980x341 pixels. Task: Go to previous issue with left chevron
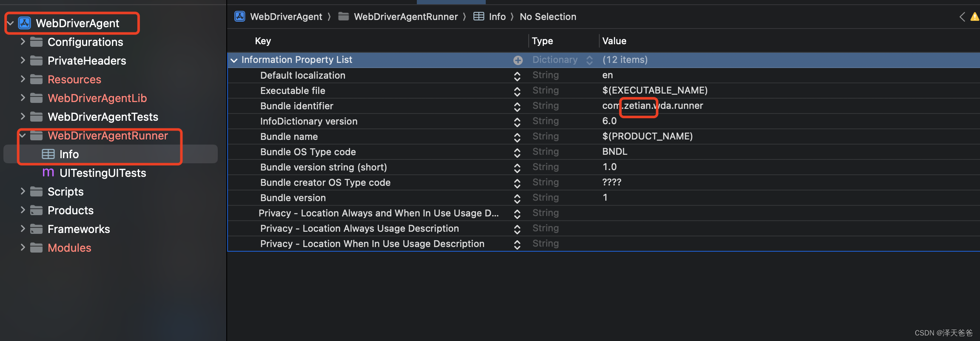[962, 17]
